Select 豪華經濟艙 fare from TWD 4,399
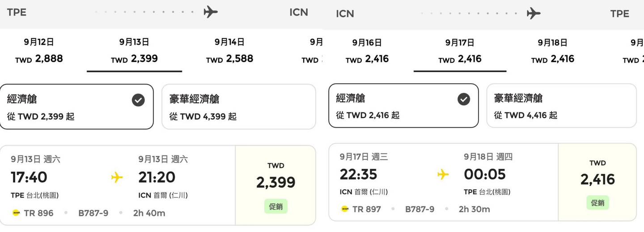 pyautogui.click(x=238, y=107)
